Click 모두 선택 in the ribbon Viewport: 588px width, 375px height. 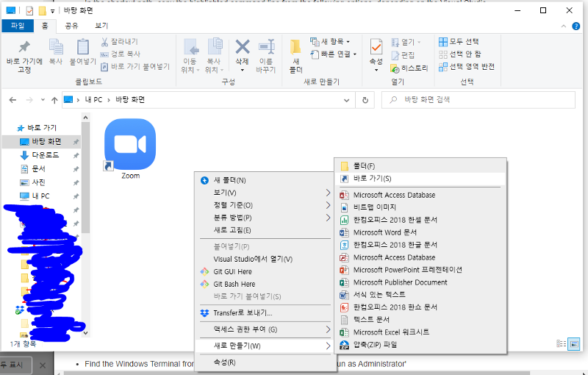(x=459, y=42)
